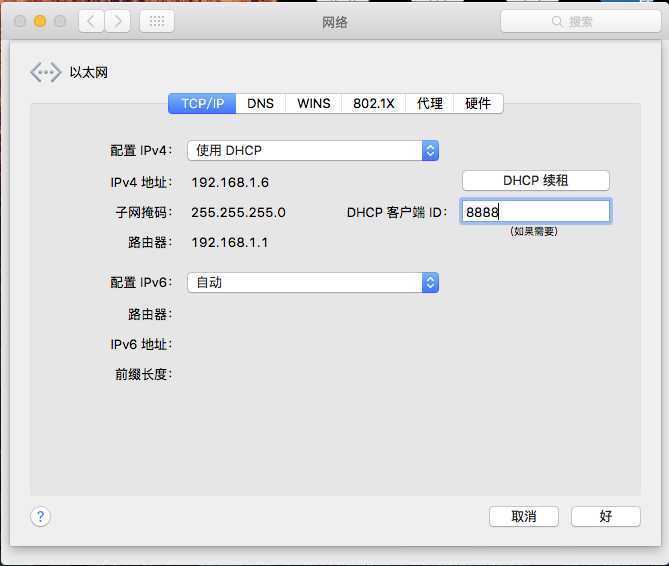Screen dimensions: 669x566
Task: Open the 配置 IPv4 dropdown
Action: point(313,151)
